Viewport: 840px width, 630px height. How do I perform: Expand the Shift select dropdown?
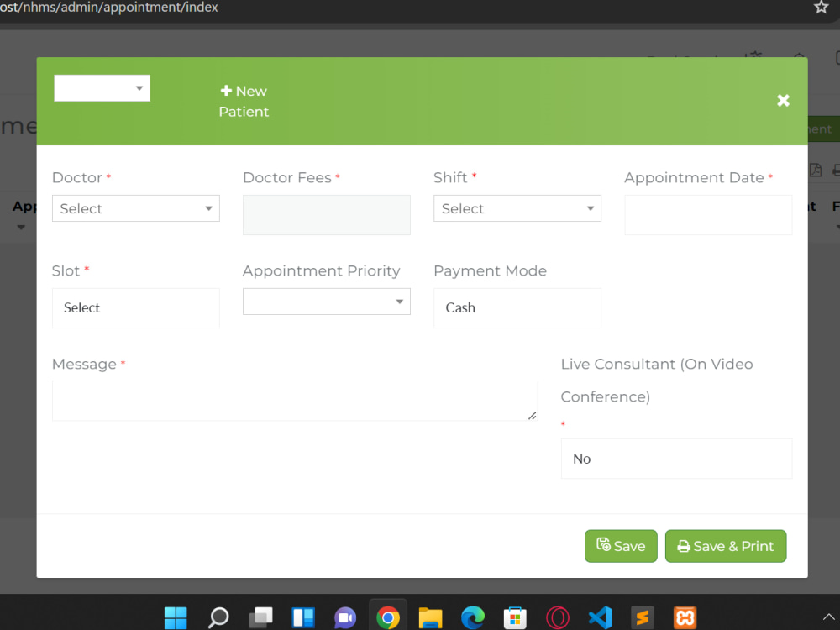517,208
